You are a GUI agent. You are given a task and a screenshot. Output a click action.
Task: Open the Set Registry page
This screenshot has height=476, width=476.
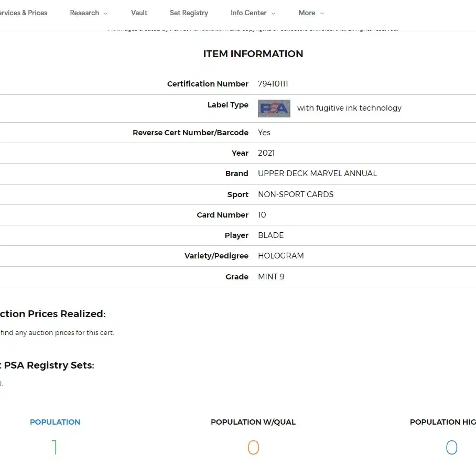click(189, 13)
